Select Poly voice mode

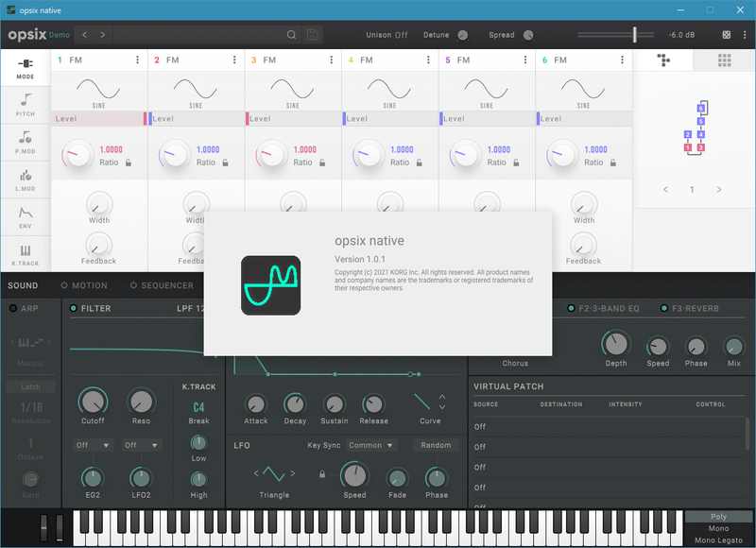[718, 517]
